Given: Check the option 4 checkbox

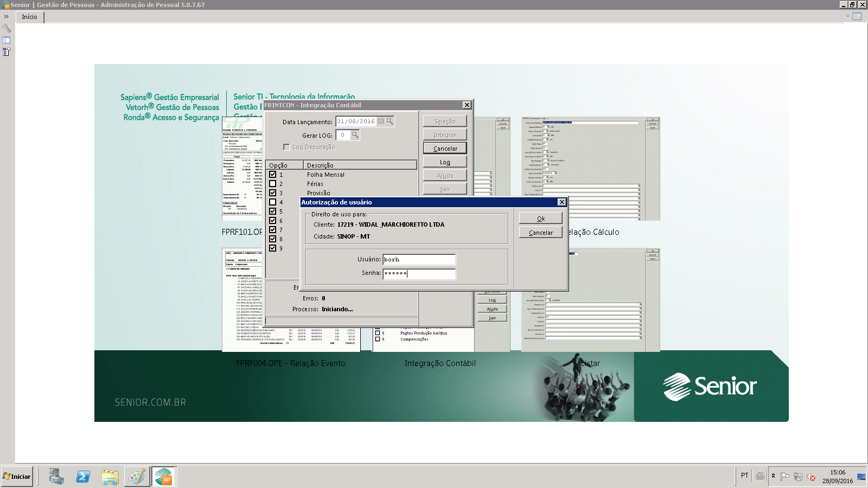Looking at the screenshot, I should click(x=273, y=202).
